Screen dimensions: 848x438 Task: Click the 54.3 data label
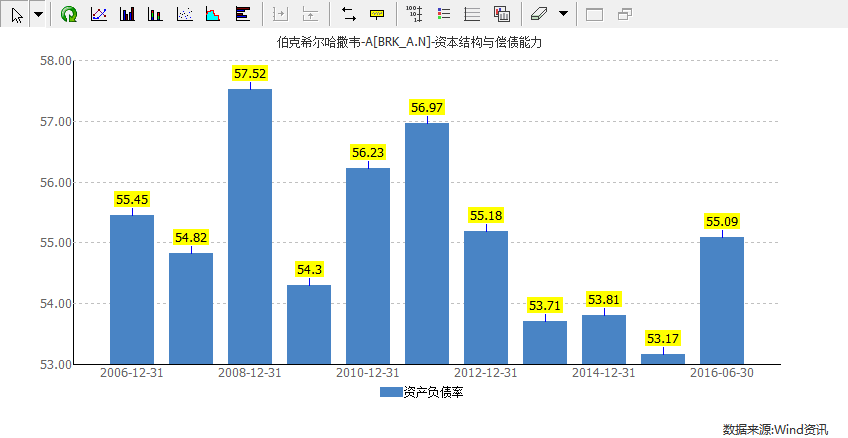[x=309, y=269]
